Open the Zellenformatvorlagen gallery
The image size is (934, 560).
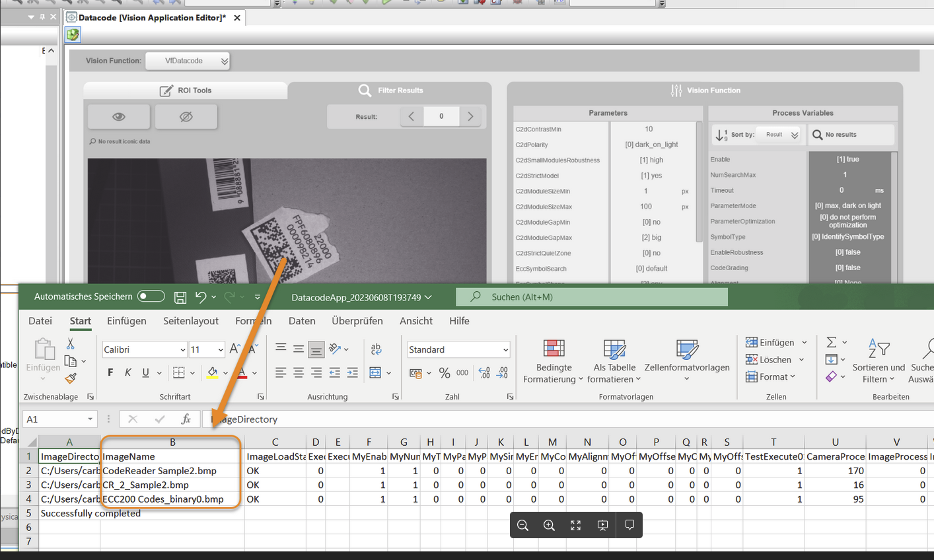[x=686, y=361]
